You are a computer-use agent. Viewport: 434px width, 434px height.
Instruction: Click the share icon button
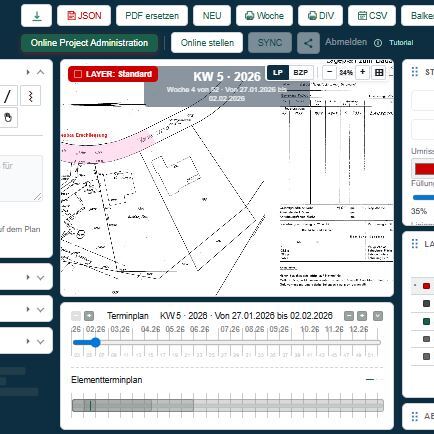(308, 43)
